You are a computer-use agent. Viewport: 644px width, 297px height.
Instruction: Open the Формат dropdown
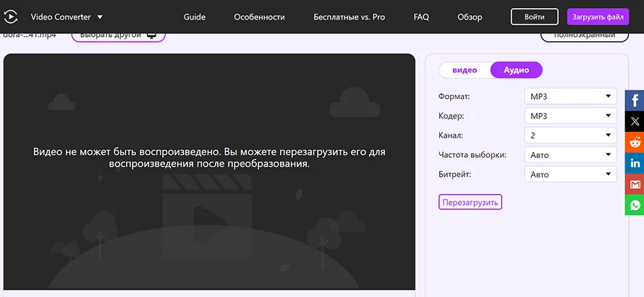(570, 96)
